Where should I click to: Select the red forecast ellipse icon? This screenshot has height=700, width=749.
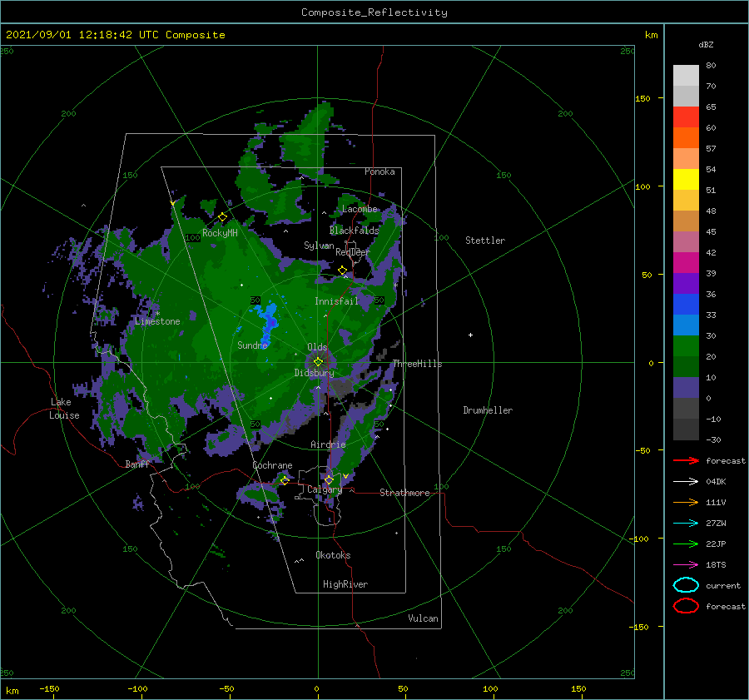tap(686, 606)
